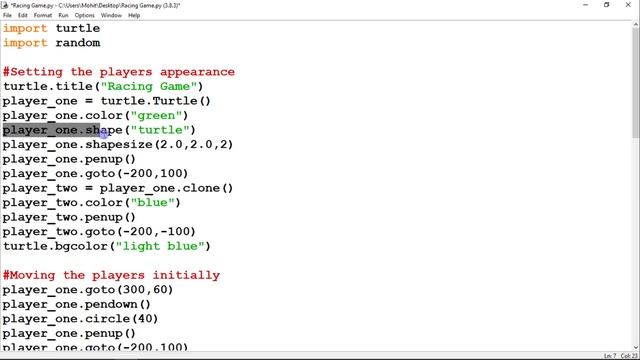
Task: Click comment '#Moving the players initially'
Action: (x=111, y=275)
